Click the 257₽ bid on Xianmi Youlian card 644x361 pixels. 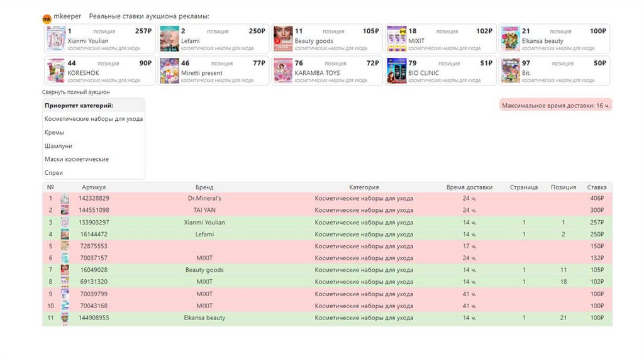point(143,31)
